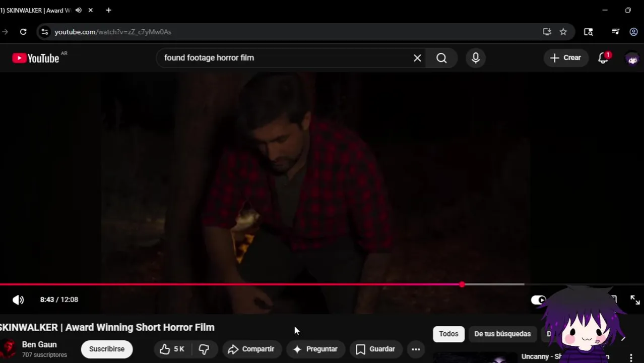Start voice search with microphone icon
The height and width of the screenshot is (363, 644).
click(476, 58)
